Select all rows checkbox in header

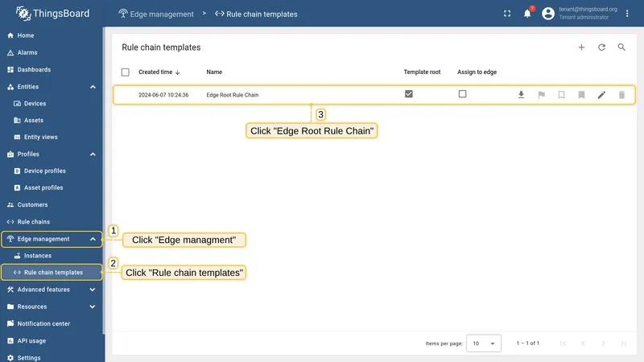click(126, 72)
